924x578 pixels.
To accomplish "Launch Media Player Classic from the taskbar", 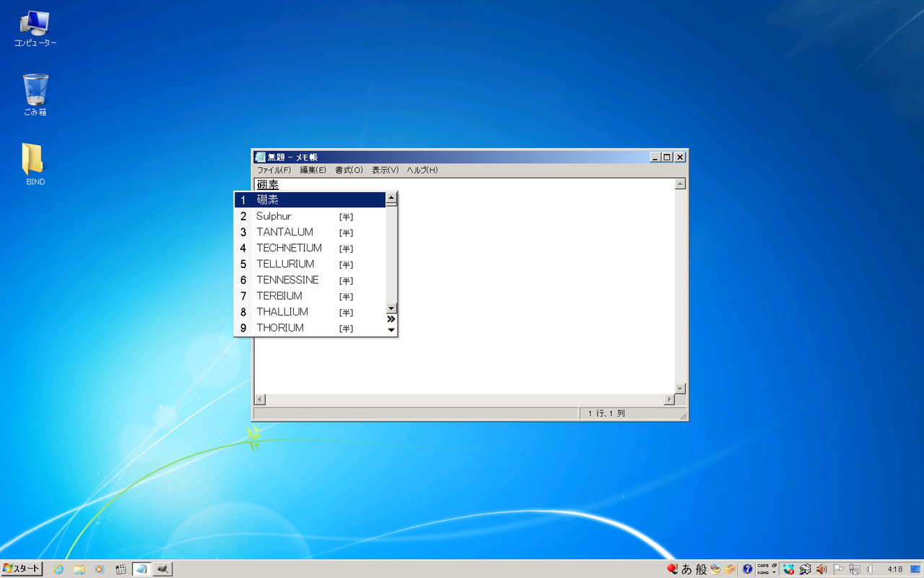I will click(121, 569).
